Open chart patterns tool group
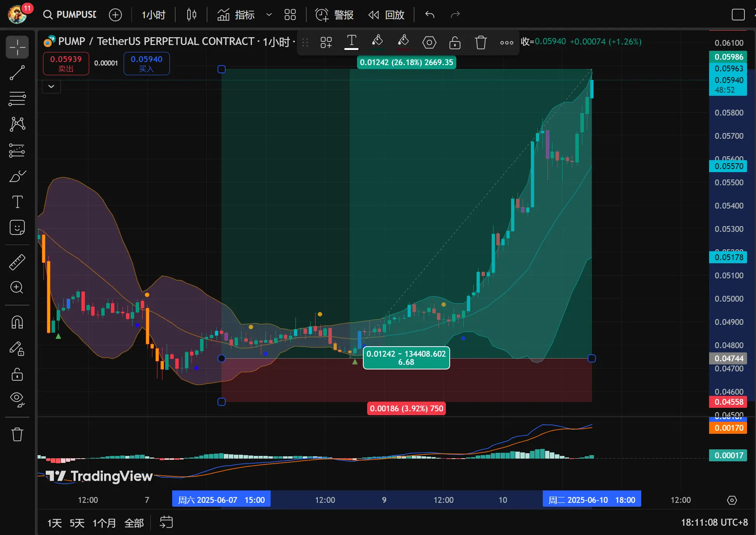This screenshot has width=756, height=535. tap(17, 124)
